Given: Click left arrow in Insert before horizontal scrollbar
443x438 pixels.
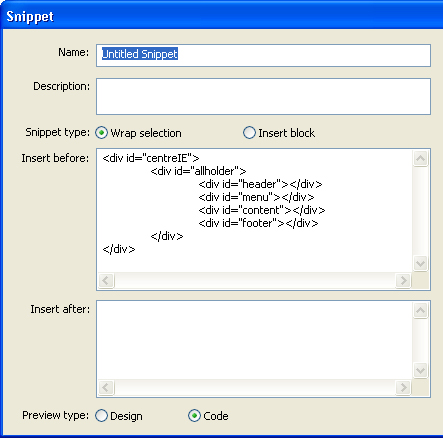Looking at the screenshot, I should tap(106, 280).
